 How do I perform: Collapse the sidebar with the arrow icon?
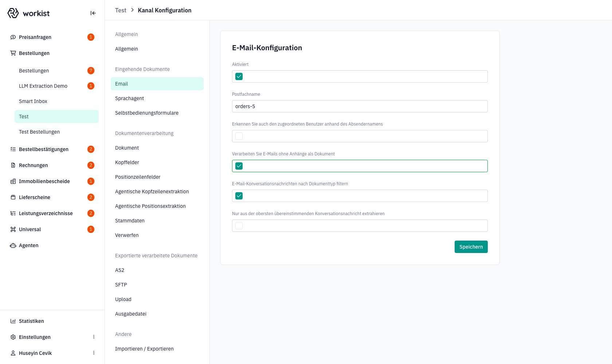pos(93,13)
